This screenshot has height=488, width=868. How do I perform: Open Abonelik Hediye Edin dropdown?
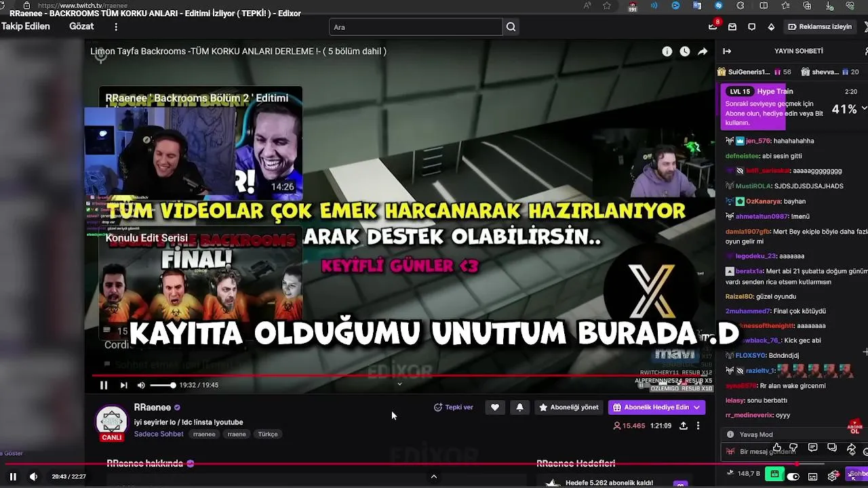pos(656,407)
